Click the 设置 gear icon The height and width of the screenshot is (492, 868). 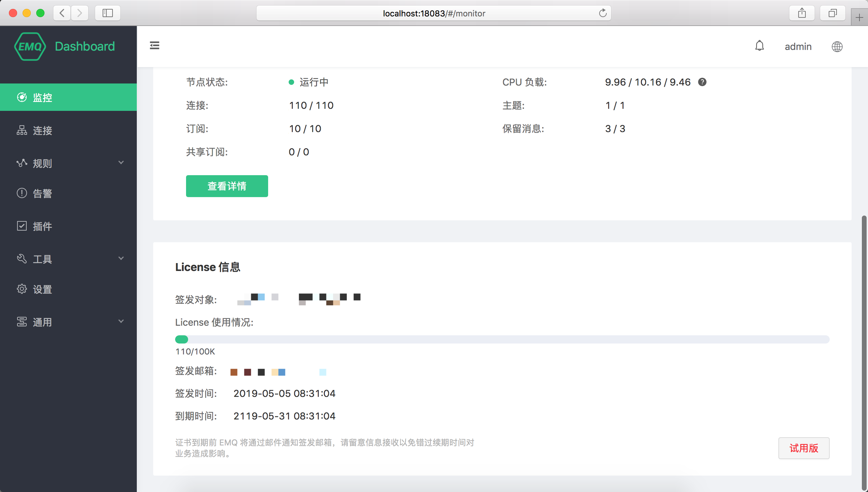point(22,289)
